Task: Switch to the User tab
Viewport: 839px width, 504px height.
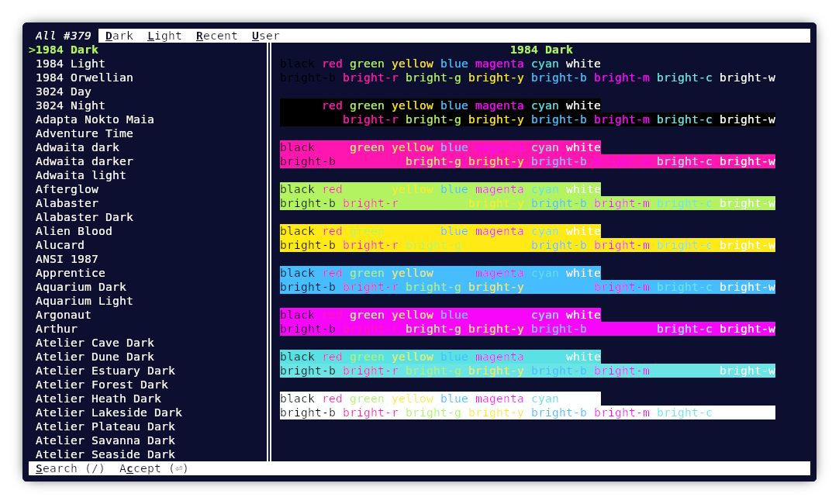Action: coord(265,36)
